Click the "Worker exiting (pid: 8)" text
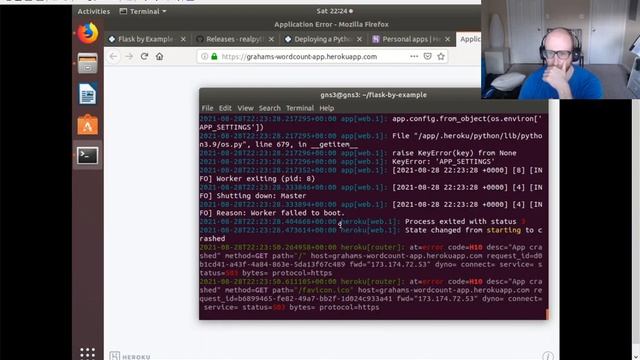The height and width of the screenshot is (360, 640). point(266,179)
